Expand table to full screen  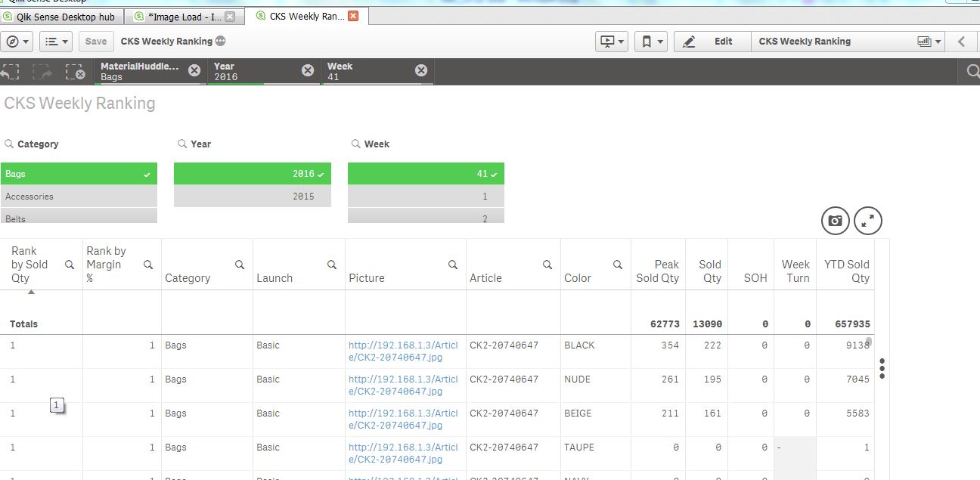tap(868, 221)
